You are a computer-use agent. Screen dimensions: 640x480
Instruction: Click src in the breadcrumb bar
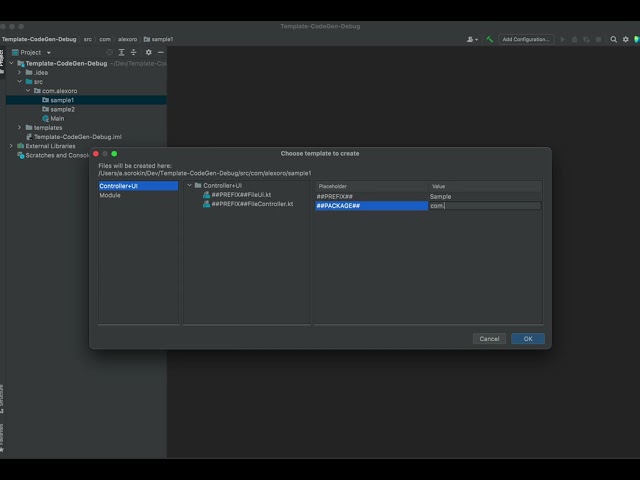point(88,39)
